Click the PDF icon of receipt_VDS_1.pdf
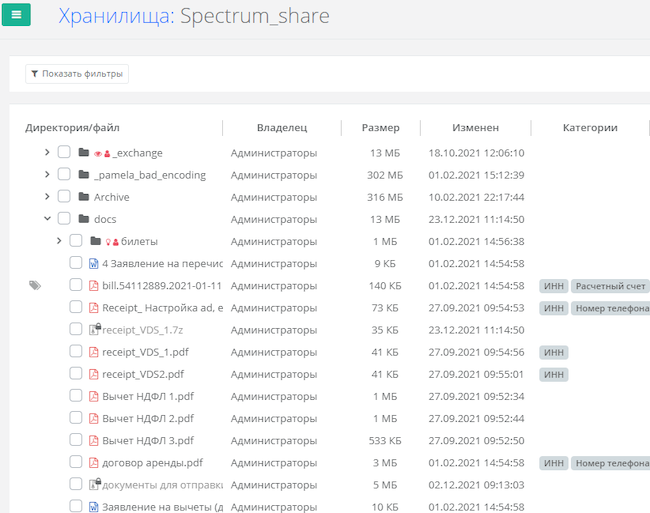Image resolution: width=650 pixels, height=513 pixels. click(x=94, y=352)
